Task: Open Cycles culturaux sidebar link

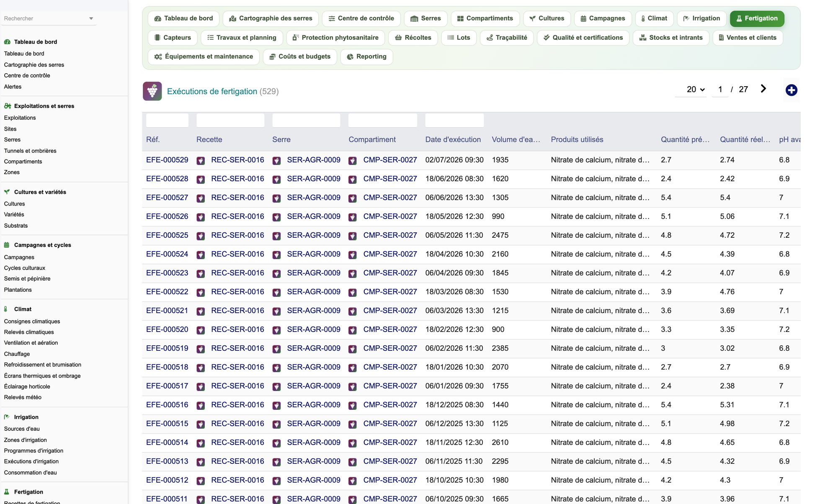Action: pos(25,268)
